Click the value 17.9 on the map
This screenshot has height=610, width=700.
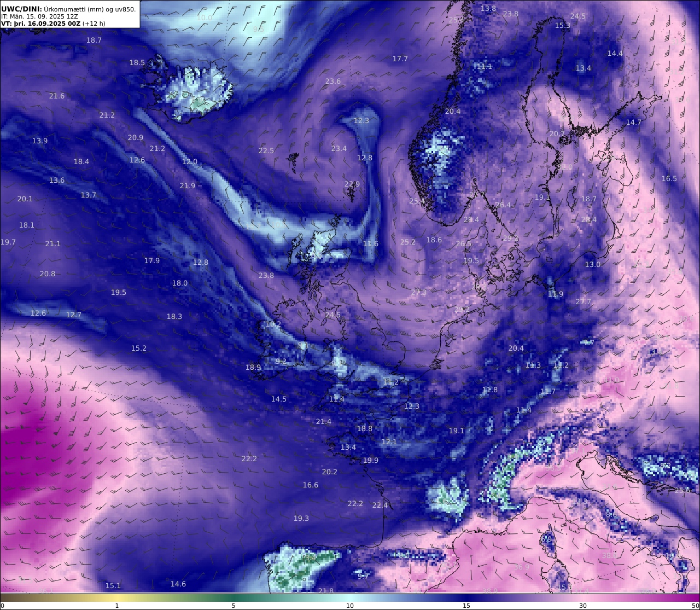pos(152,261)
